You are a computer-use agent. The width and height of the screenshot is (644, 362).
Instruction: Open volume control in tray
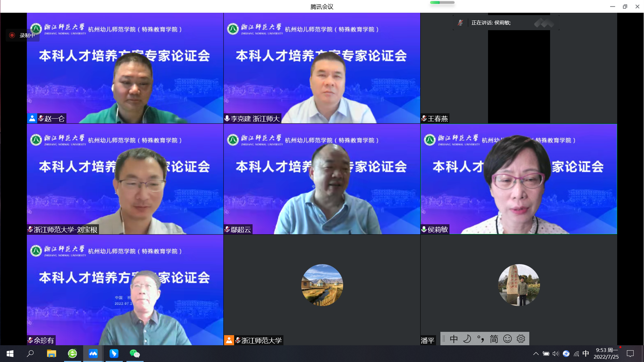(x=556, y=354)
